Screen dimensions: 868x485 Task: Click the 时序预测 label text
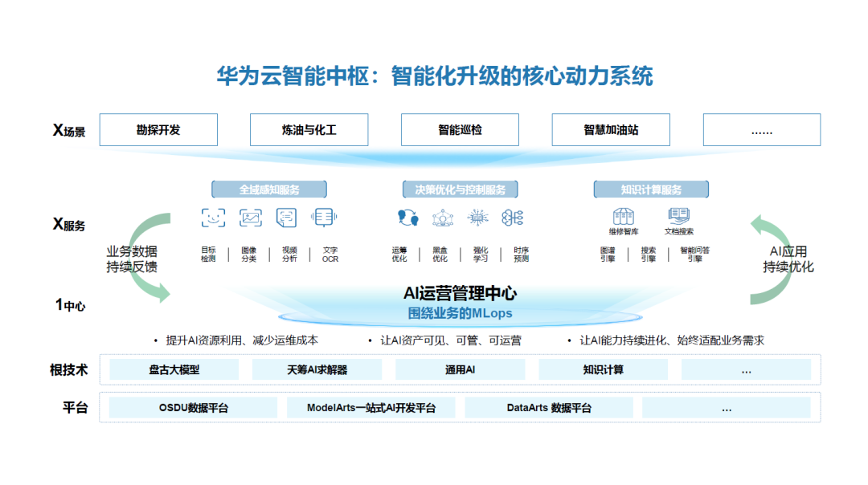point(521,255)
